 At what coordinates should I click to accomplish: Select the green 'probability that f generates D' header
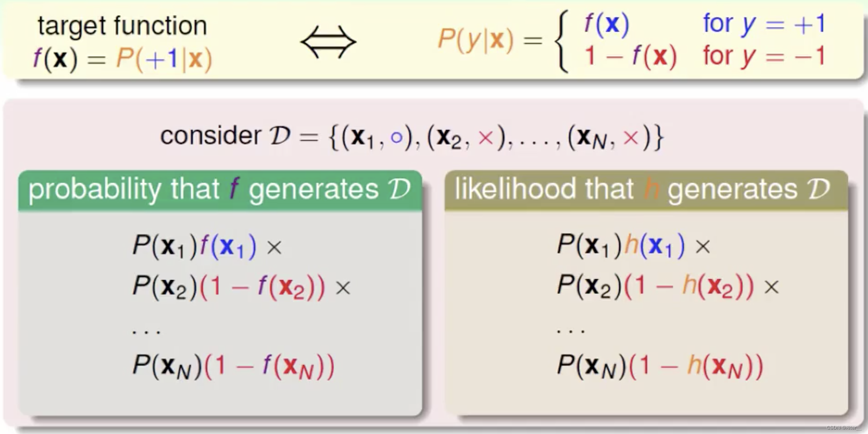220,190
